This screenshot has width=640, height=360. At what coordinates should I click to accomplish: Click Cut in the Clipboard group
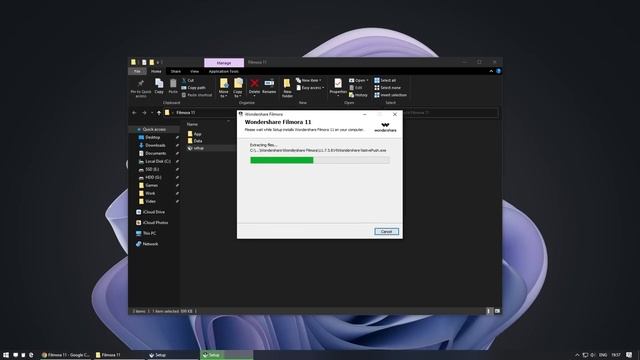[x=188, y=80]
